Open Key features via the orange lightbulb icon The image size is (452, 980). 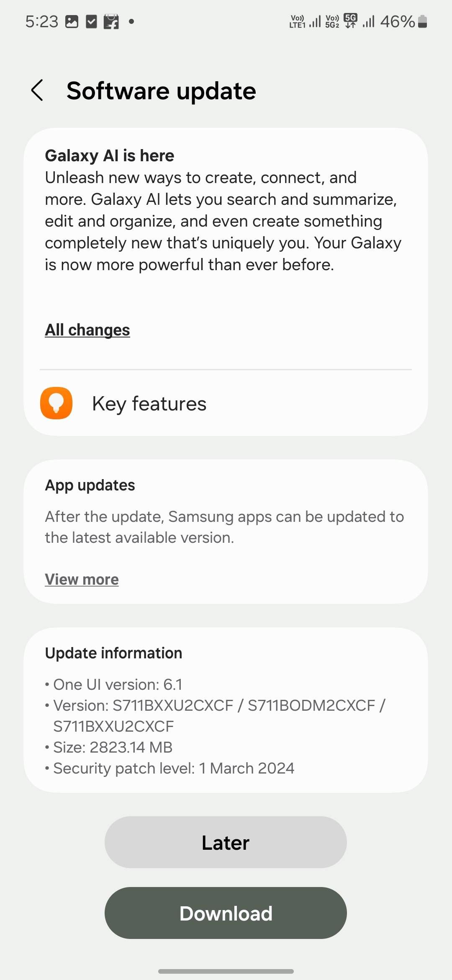click(56, 403)
